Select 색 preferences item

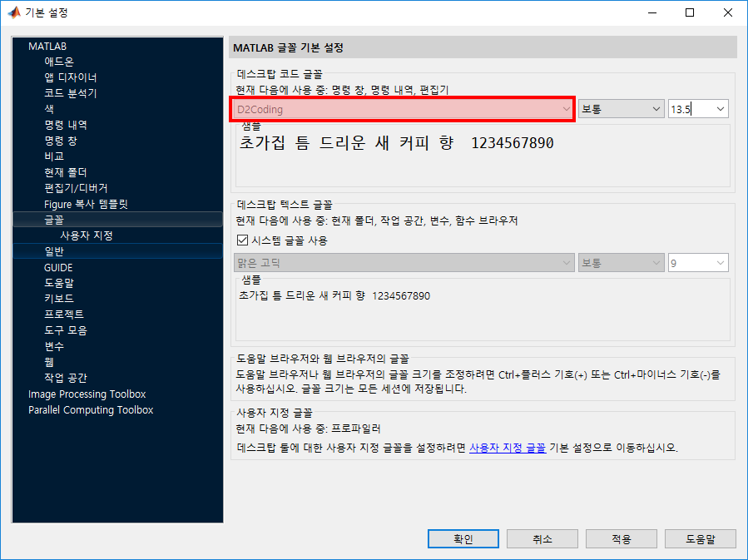49,109
